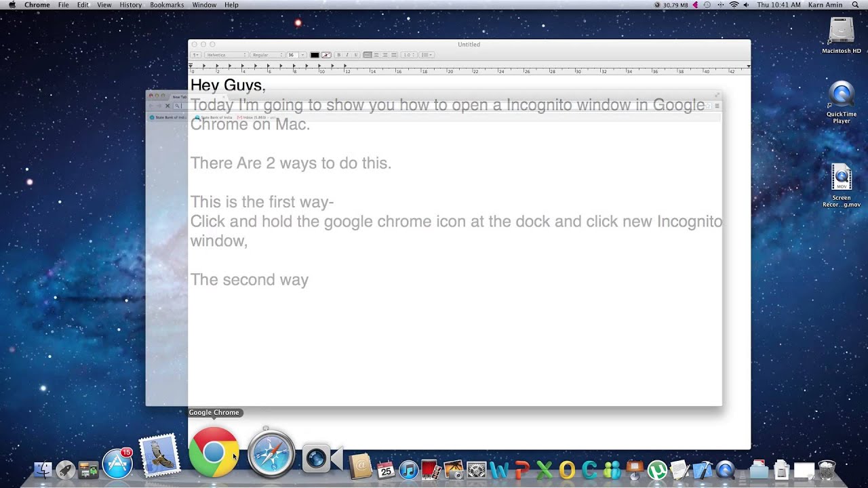Open text color black swatch in TextEdit

(315, 55)
